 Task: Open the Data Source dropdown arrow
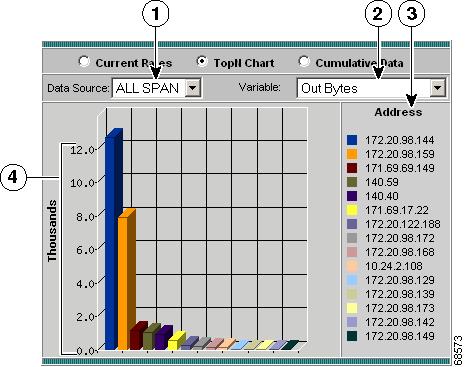pyautogui.click(x=192, y=88)
